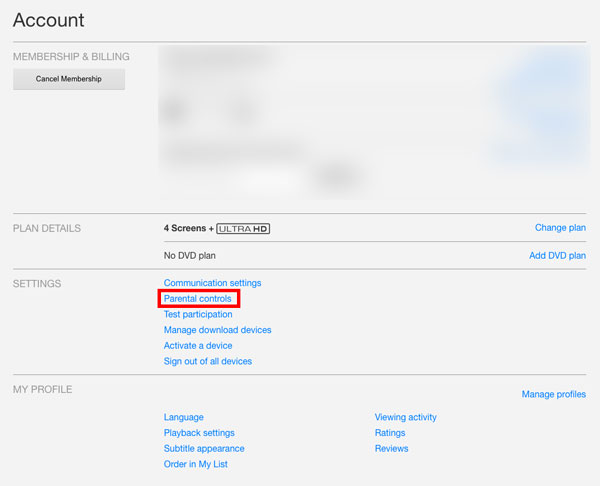Select Order in My List
The image size is (600, 486).
pos(196,464)
